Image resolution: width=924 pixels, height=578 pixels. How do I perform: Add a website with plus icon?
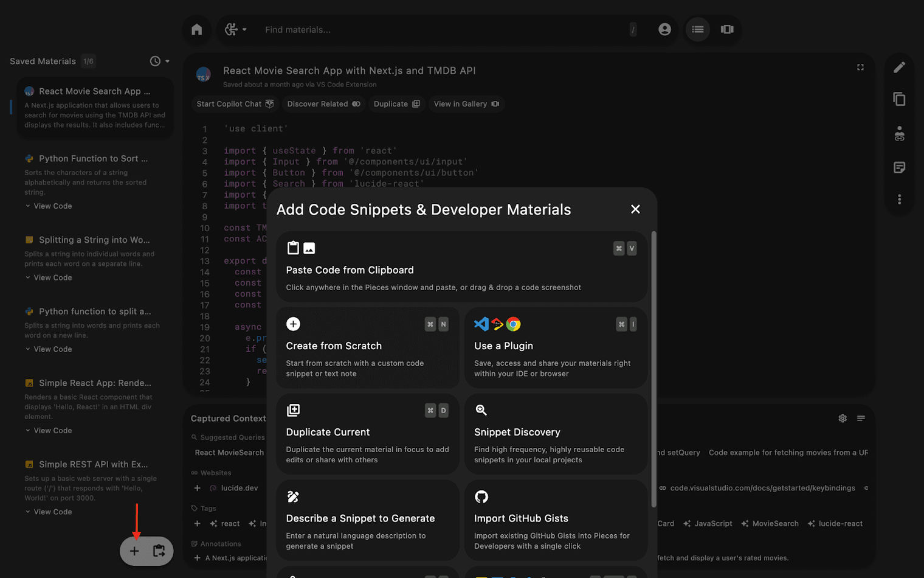[197, 488]
